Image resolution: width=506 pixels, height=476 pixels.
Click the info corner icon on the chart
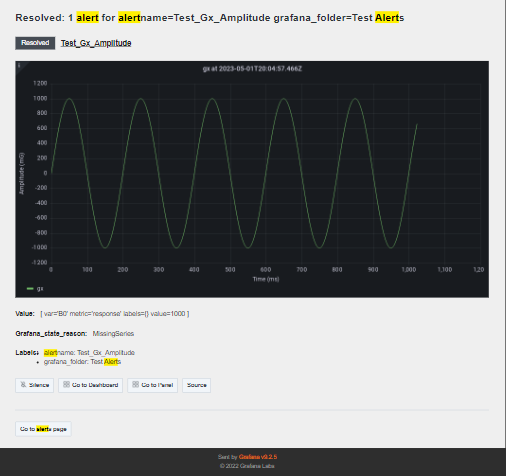[x=19, y=65]
